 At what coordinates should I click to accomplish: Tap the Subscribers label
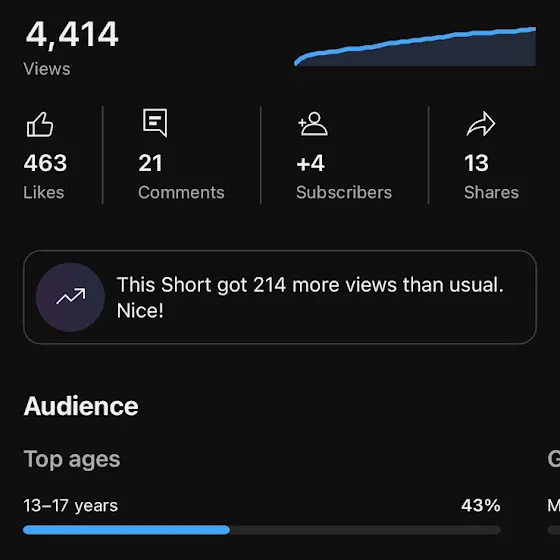tap(344, 192)
